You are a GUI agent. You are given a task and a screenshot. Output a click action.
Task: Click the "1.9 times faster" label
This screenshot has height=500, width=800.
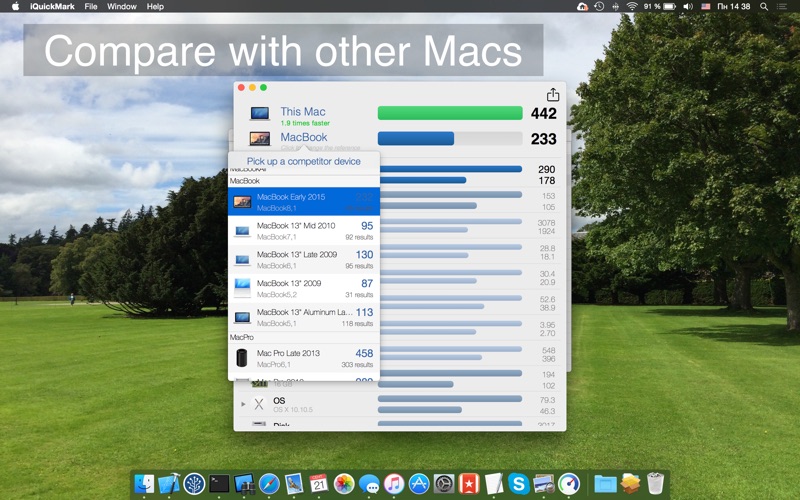(305, 123)
